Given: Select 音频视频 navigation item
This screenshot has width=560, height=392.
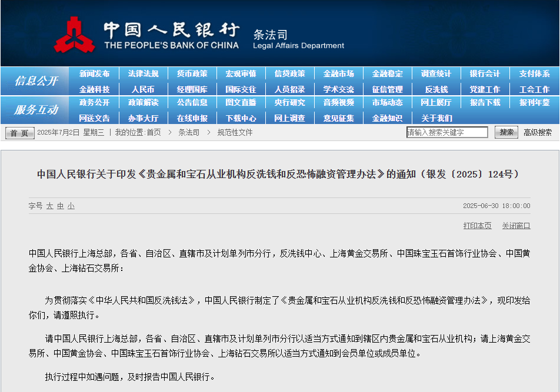Looking at the screenshot, I should pos(339,102).
